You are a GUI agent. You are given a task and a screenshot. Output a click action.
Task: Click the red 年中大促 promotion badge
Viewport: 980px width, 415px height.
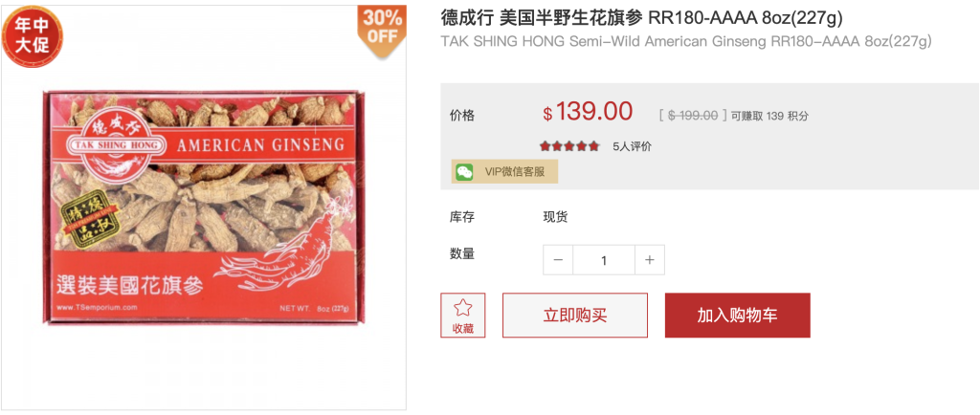point(33,36)
